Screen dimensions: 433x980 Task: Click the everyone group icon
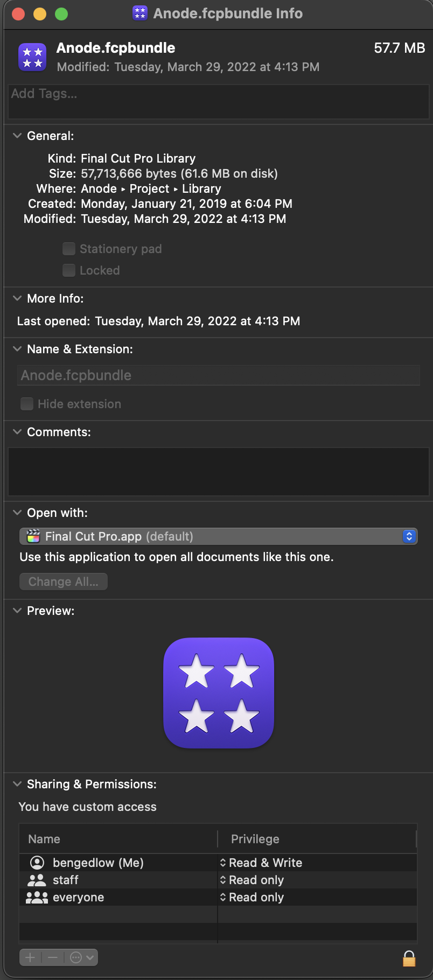click(37, 897)
